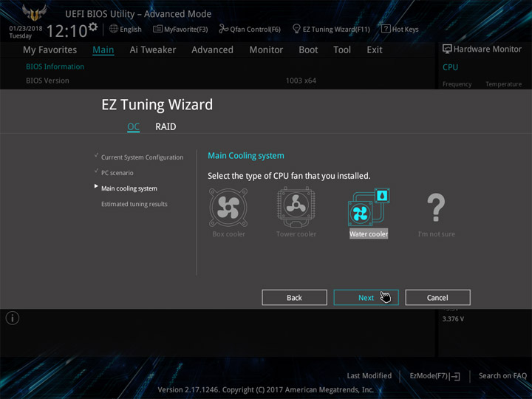
Task: Click the EZ Tuning Wizard title
Action: [157, 104]
